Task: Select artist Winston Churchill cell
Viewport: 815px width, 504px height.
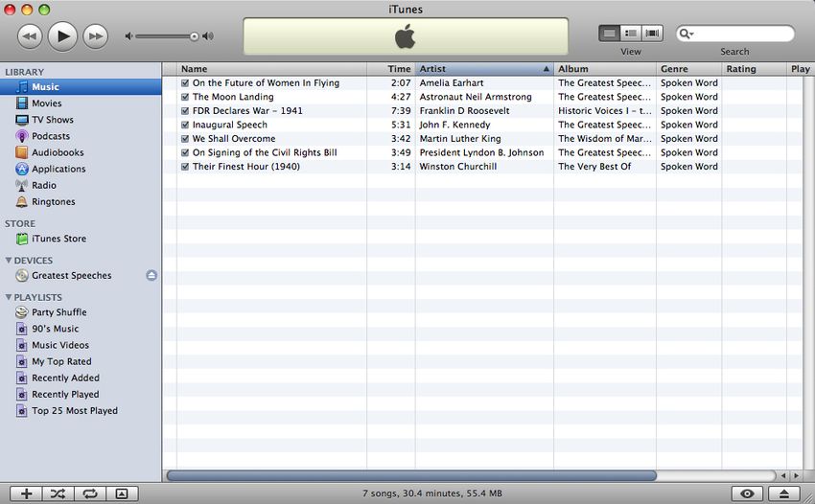Action: [484, 167]
